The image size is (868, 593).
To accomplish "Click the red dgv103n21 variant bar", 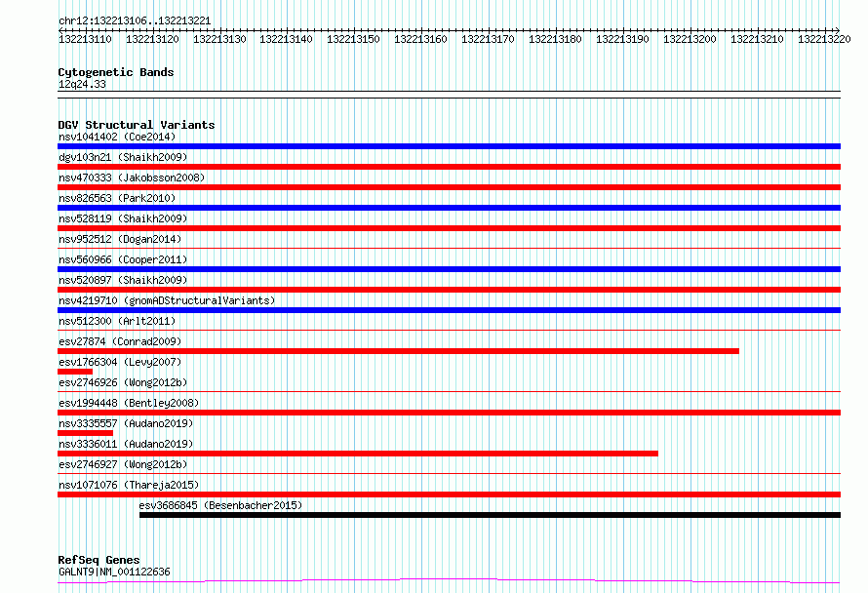I will (449, 167).
